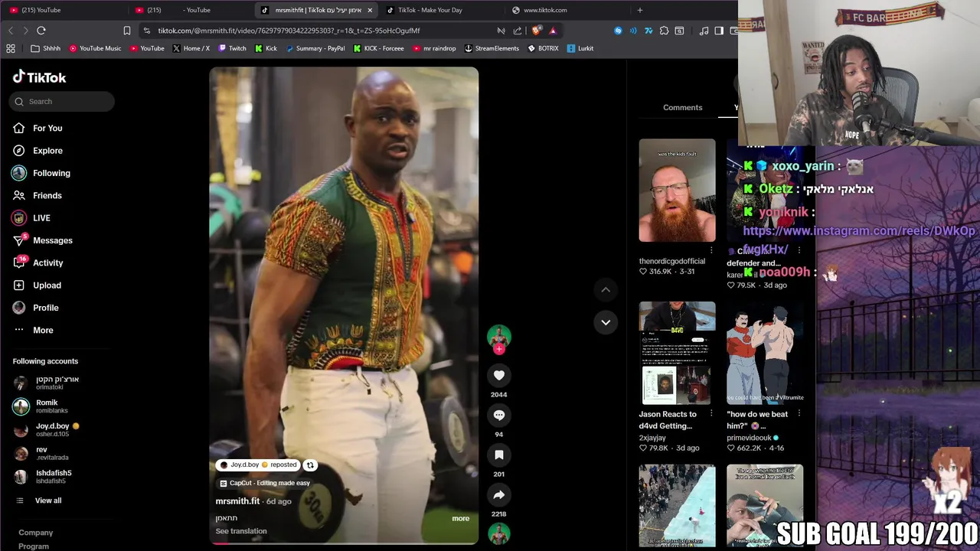
Task: Open BOTRIX bookmark
Action: point(543,48)
